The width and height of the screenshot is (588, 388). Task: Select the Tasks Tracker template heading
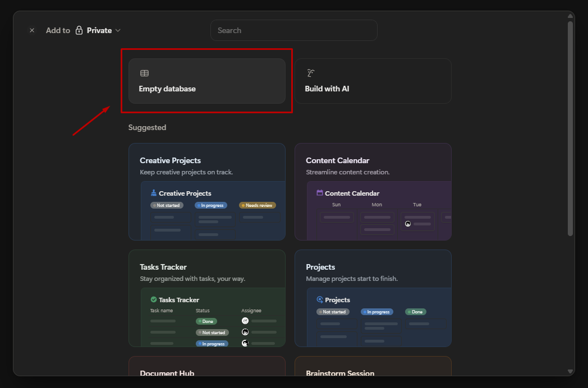163,267
